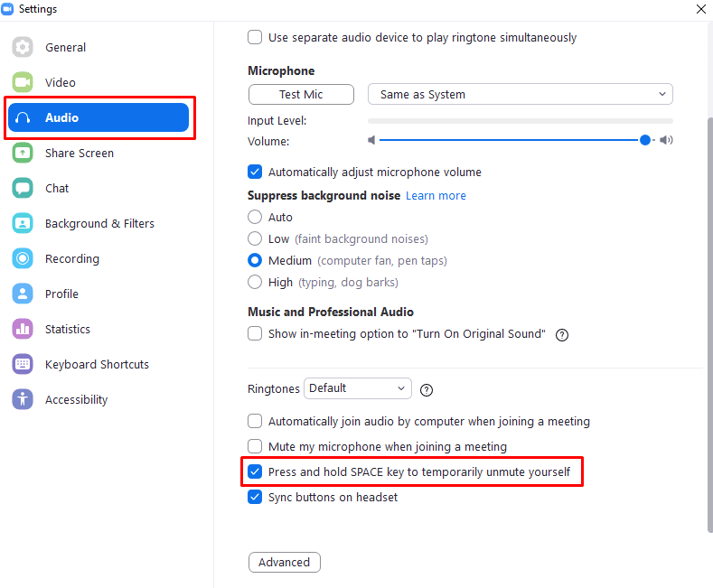Click the Test Mic button

(301, 94)
